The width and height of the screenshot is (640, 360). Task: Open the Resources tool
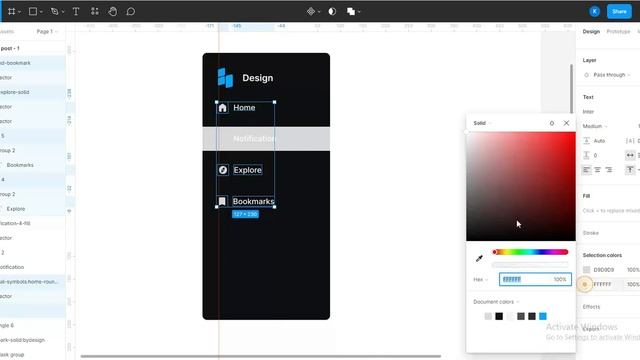click(x=95, y=11)
